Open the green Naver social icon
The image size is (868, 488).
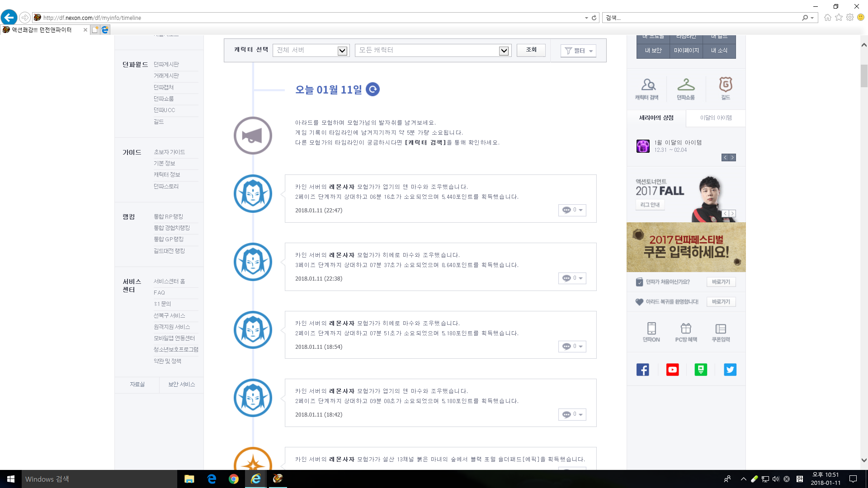point(701,370)
